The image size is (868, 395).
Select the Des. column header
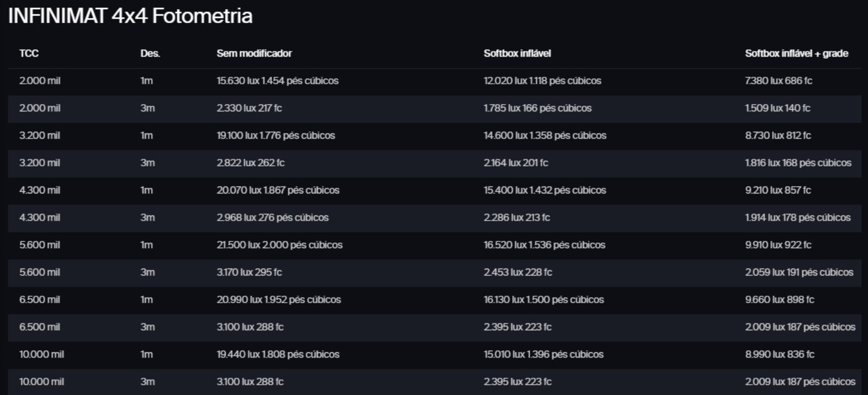[x=150, y=54]
